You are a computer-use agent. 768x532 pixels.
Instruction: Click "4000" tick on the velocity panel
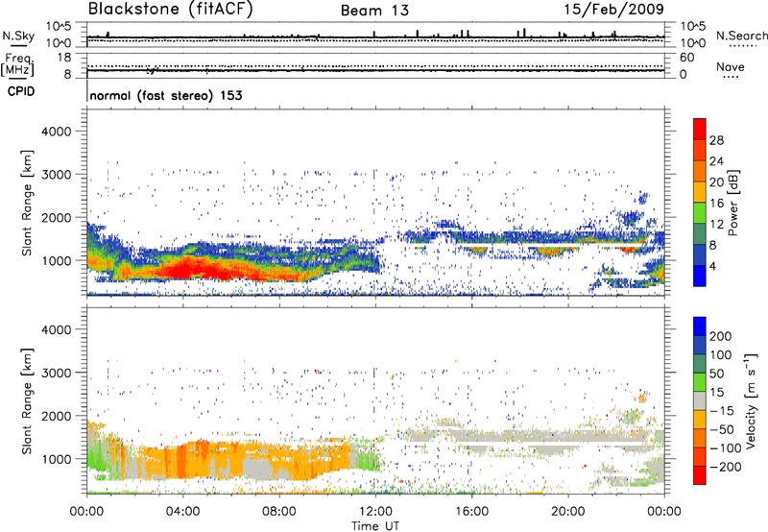57,329
